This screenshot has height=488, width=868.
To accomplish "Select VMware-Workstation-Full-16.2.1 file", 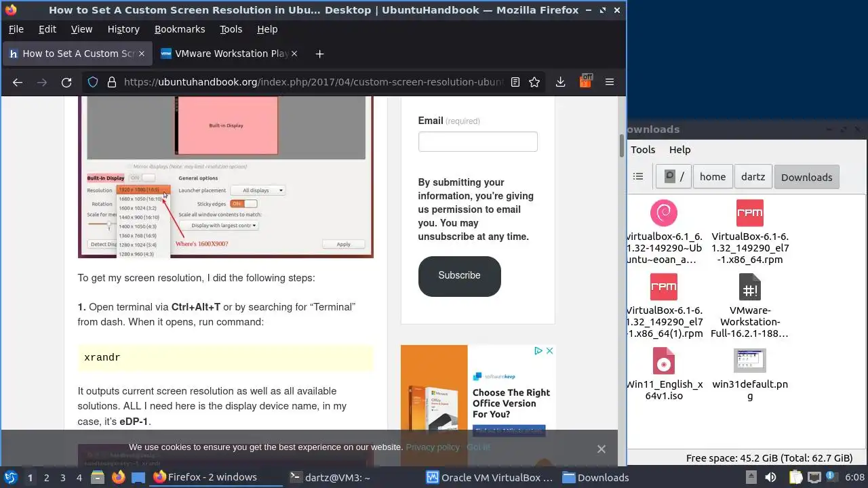I will coord(750,306).
